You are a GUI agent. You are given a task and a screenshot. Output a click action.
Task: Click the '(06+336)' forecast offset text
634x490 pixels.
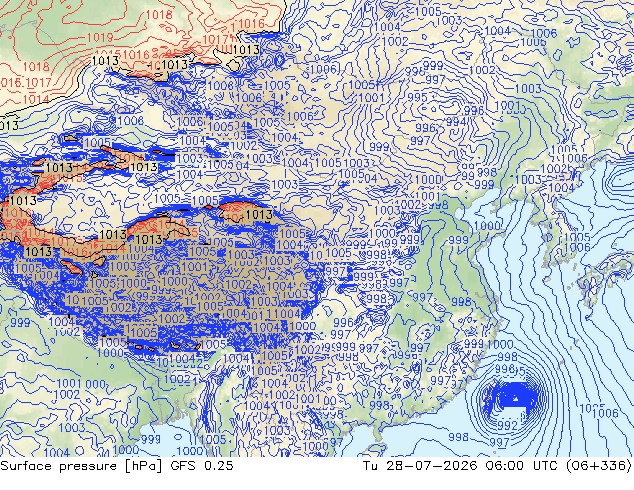click(598, 466)
